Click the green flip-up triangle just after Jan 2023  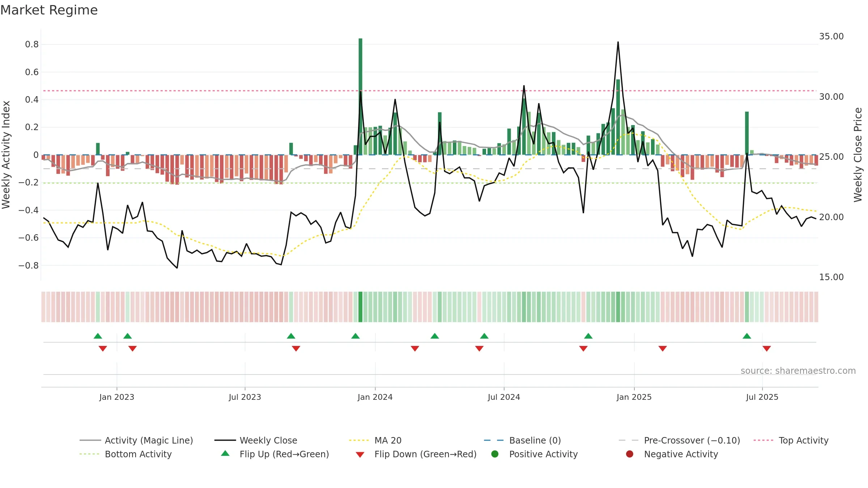coord(127,336)
